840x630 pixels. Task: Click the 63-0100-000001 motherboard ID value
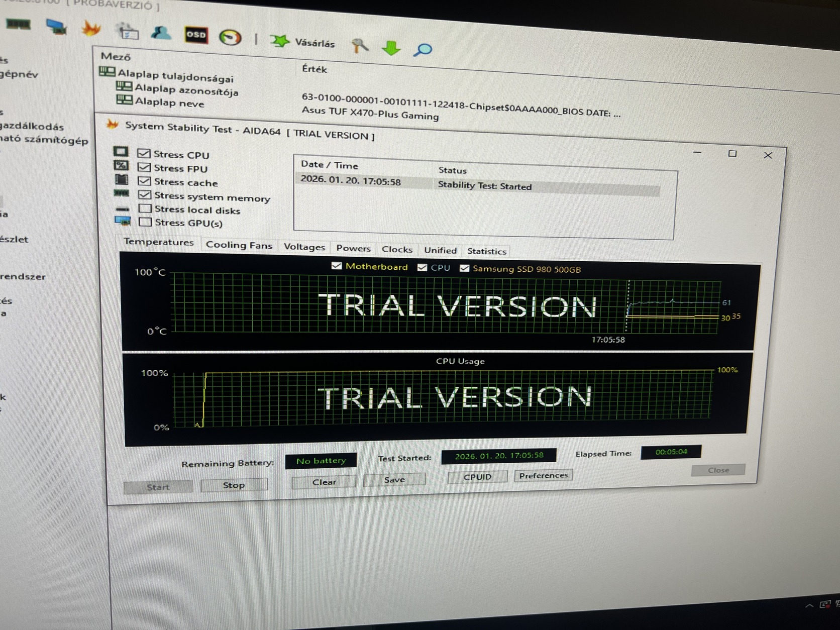(461, 105)
